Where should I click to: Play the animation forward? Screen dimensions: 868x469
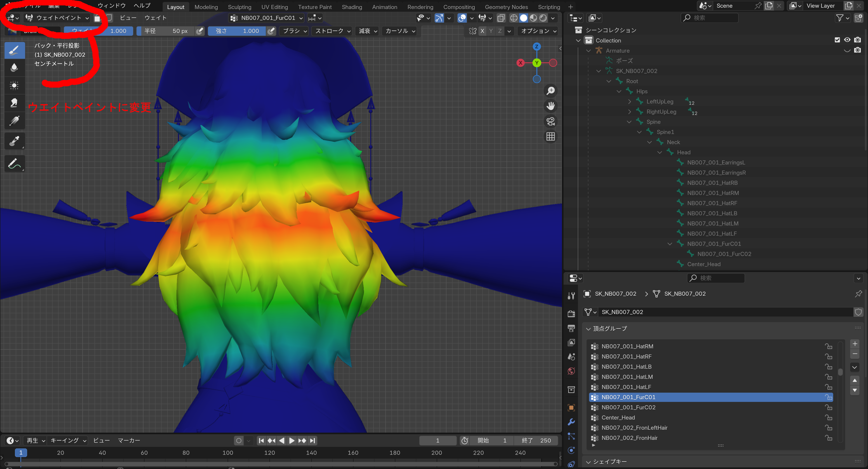pyautogui.click(x=292, y=440)
